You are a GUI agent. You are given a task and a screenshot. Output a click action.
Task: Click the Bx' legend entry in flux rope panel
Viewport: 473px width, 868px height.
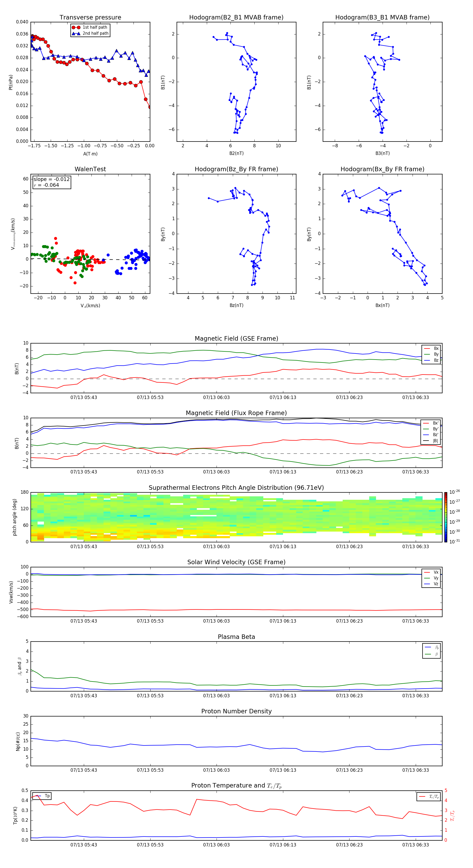(x=431, y=423)
